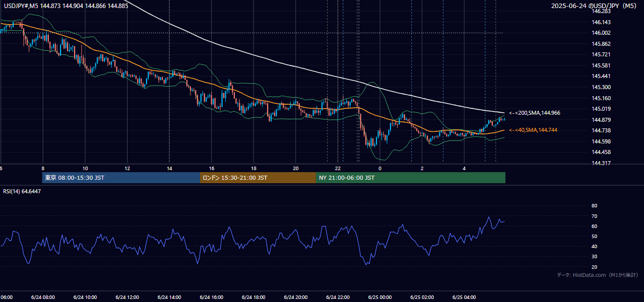The width and height of the screenshot is (644, 302).
Task: Select hour 22 on the price chart axis
Action: click(338, 168)
